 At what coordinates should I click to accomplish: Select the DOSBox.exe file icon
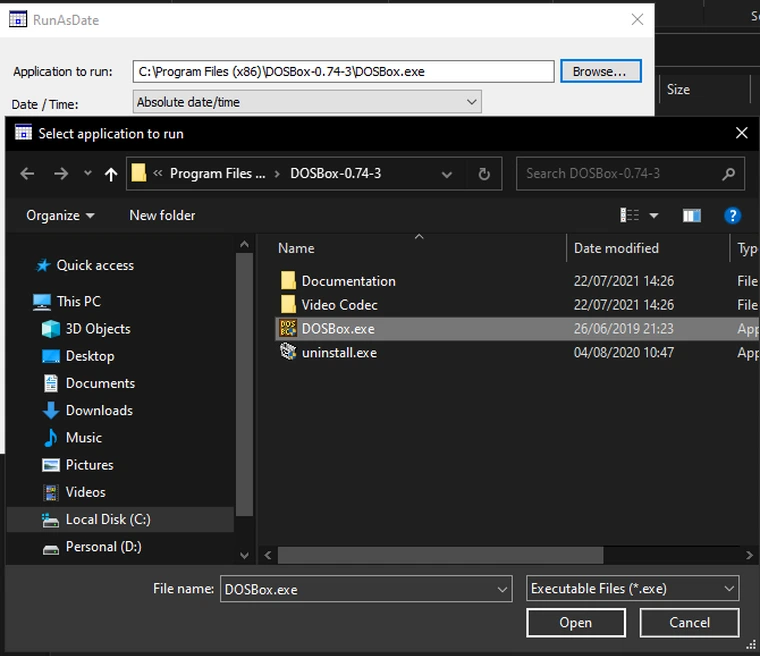pyautogui.click(x=288, y=328)
